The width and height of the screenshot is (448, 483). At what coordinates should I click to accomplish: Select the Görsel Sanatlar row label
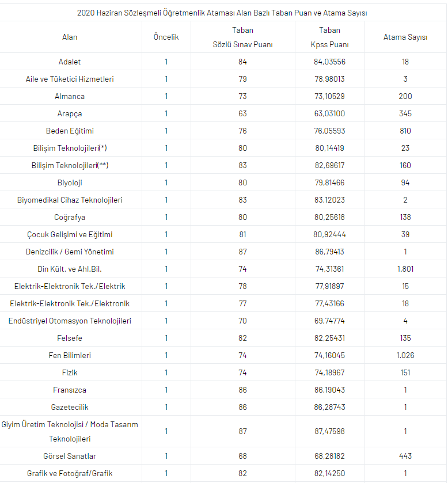pos(70,456)
